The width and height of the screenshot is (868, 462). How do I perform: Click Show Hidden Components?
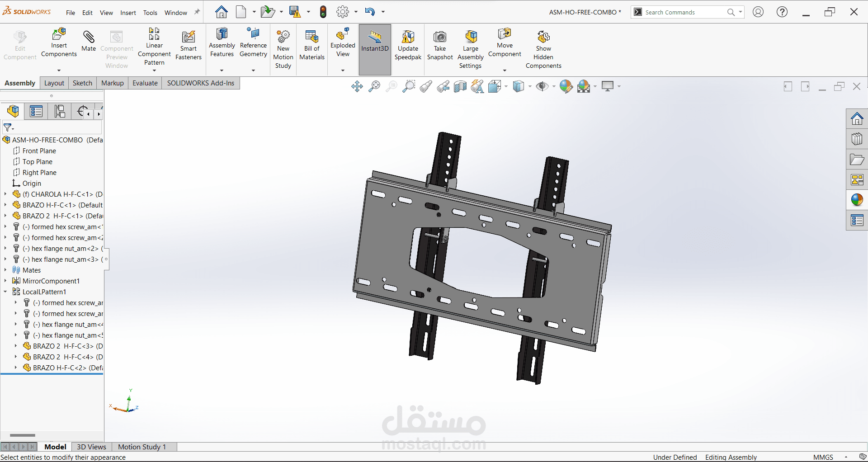(x=543, y=49)
